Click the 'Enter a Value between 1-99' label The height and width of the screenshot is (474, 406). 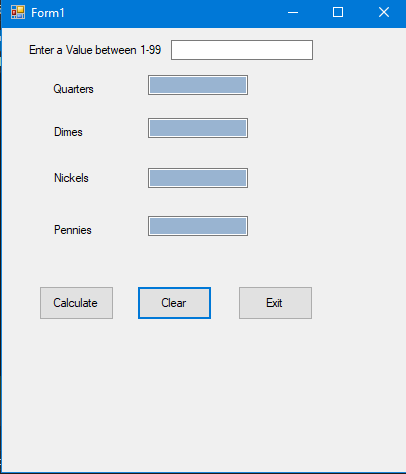click(x=95, y=50)
